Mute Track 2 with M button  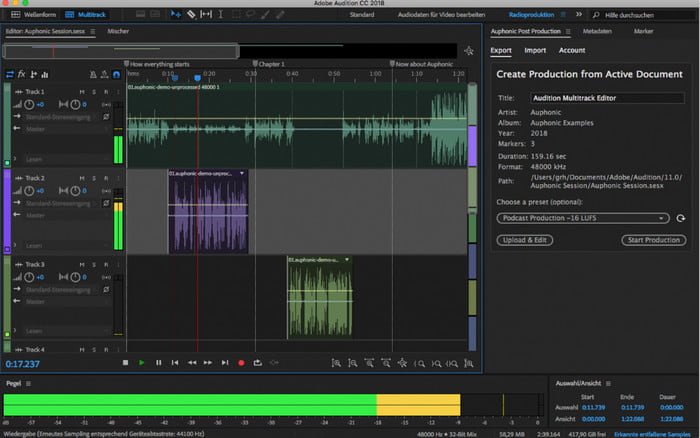(x=82, y=178)
